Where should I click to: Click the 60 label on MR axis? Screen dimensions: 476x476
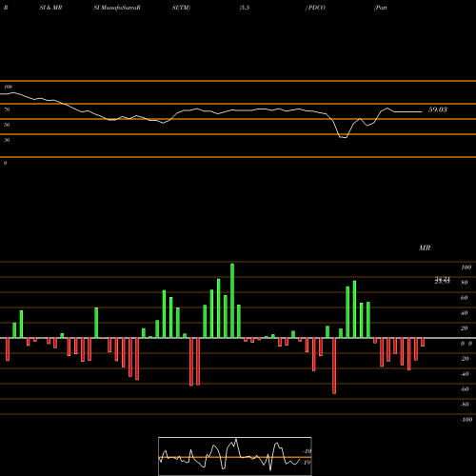[464, 298]
